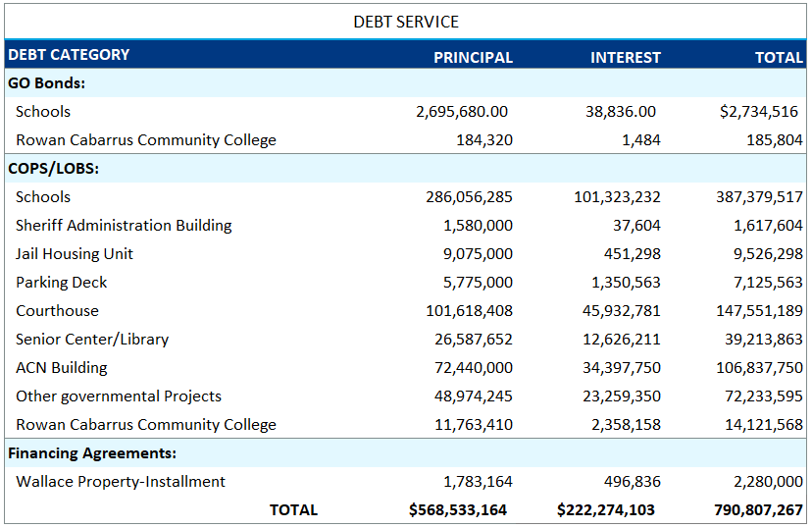Select principal value 72,440,000
The height and width of the screenshot is (528, 812).
pyautogui.click(x=474, y=368)
